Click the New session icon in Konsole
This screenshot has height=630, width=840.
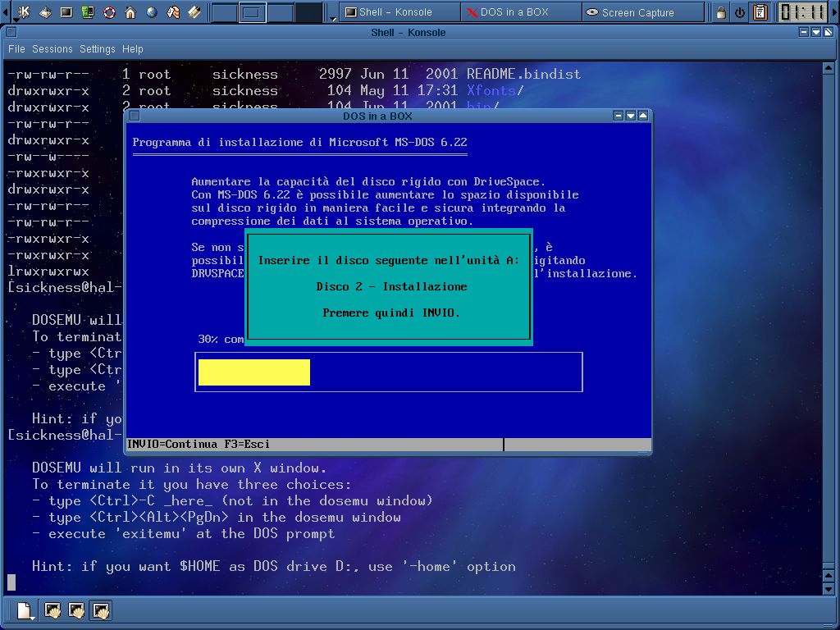(24, 610)
